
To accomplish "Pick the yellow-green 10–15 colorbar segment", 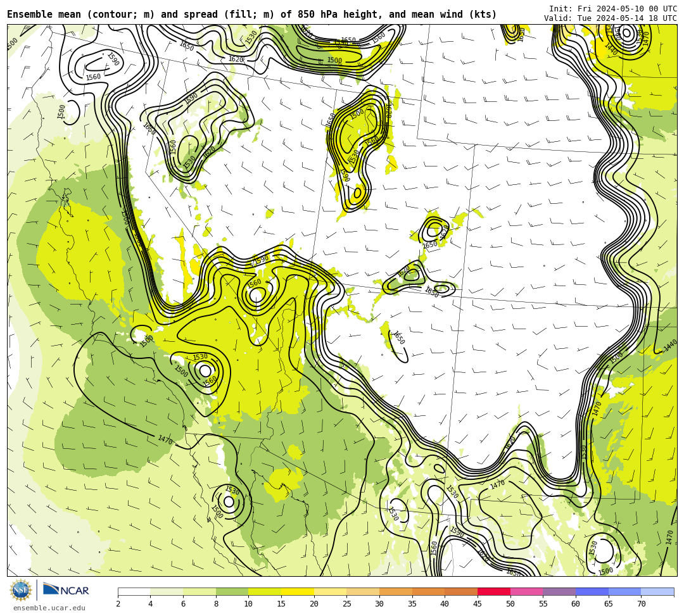I will click(x=265, y=591).
